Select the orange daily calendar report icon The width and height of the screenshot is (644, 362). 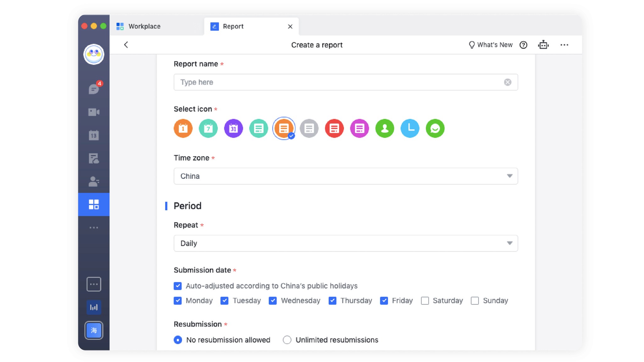point(183,128)
